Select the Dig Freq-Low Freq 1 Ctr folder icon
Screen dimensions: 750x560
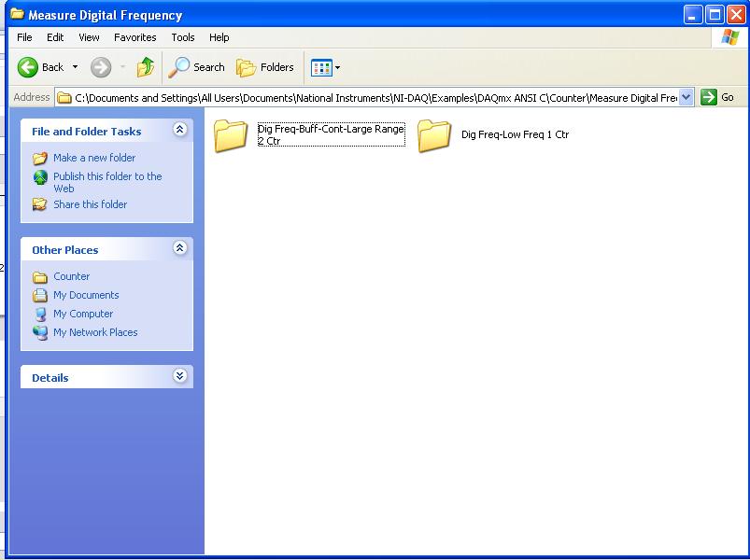(434, 135)
